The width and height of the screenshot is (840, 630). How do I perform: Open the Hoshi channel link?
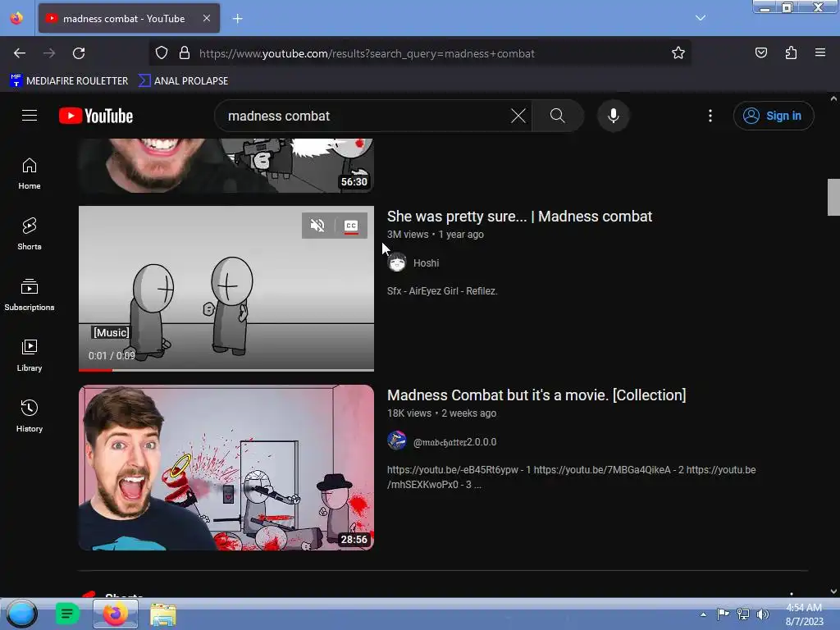point(426,263)
